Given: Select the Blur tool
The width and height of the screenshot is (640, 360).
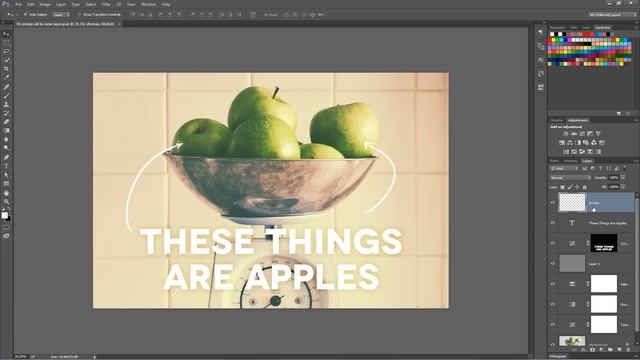Looking at the screenshot, I should [6, 139].
